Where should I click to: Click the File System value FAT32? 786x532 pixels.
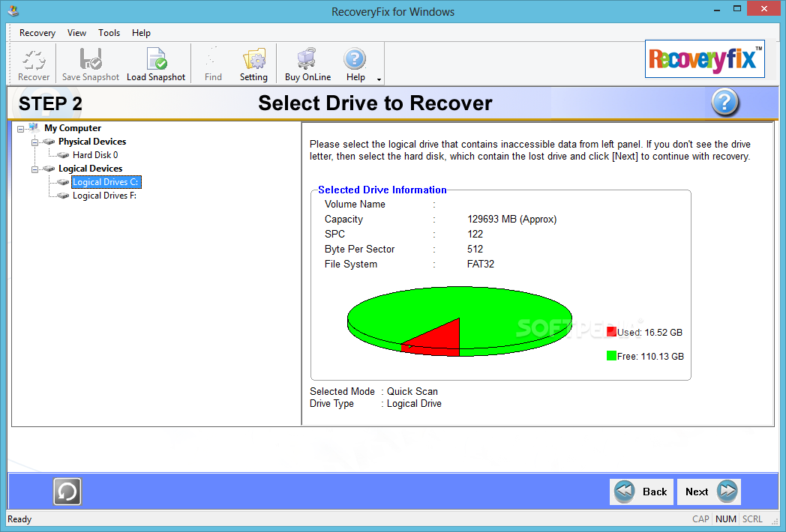coord(480,264)
